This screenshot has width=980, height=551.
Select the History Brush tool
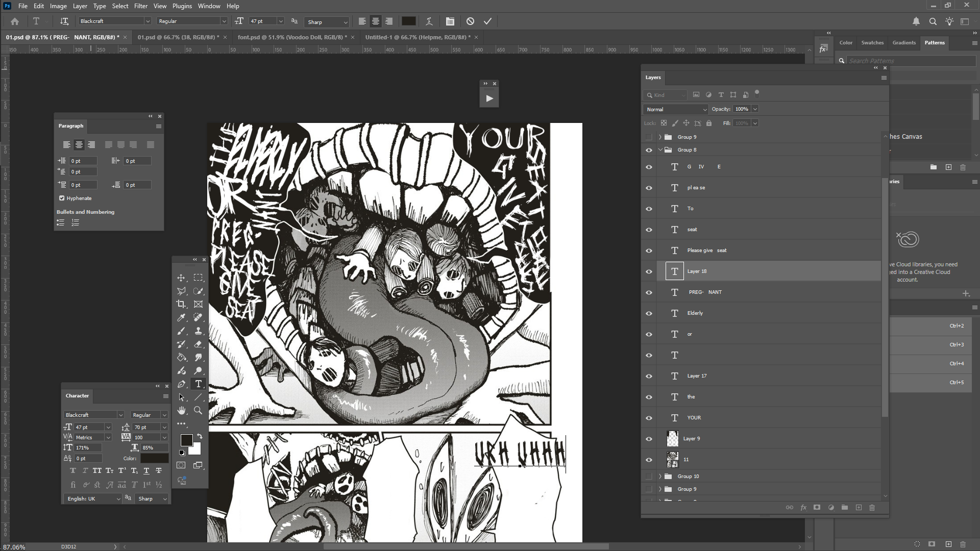pos(181,344)
